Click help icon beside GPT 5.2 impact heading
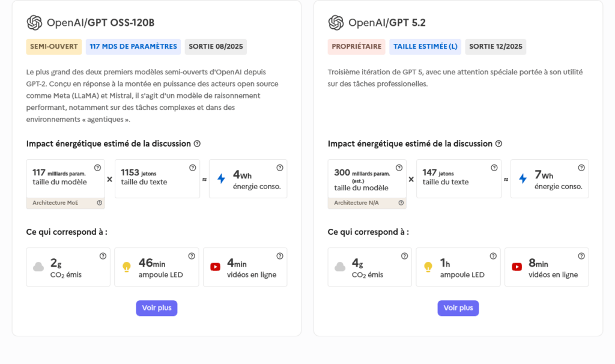615x364 pixels. (499, 144)
